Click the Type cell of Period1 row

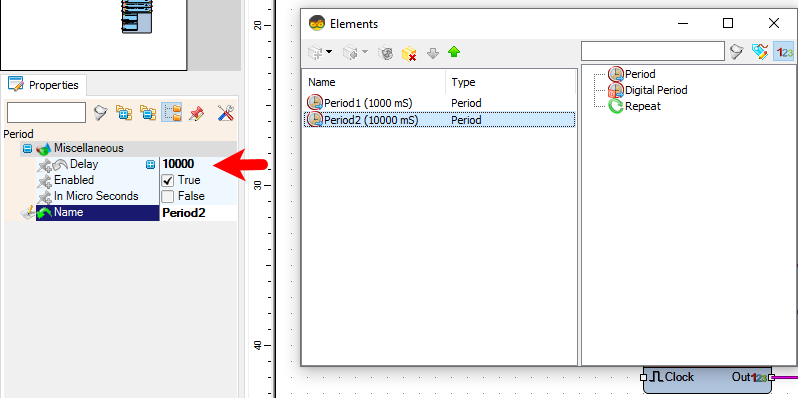coord(466,103)
